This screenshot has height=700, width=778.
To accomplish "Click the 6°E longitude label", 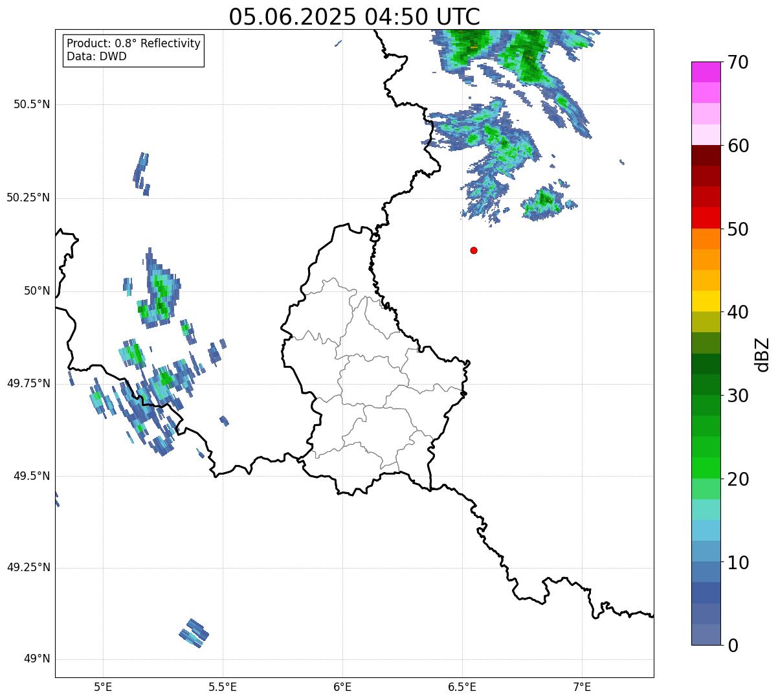I will [x=342, y=686].
